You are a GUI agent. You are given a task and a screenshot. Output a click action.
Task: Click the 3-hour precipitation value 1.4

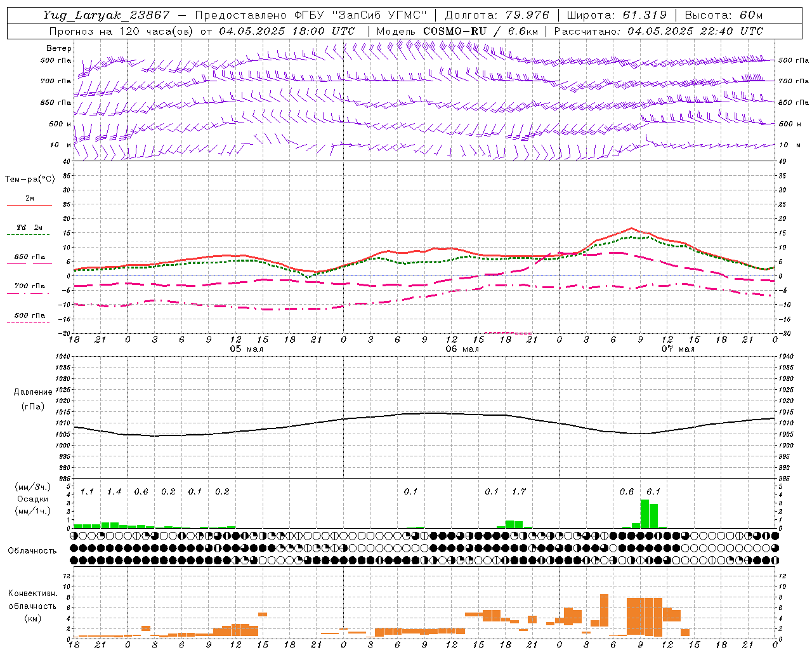point(114,492)
